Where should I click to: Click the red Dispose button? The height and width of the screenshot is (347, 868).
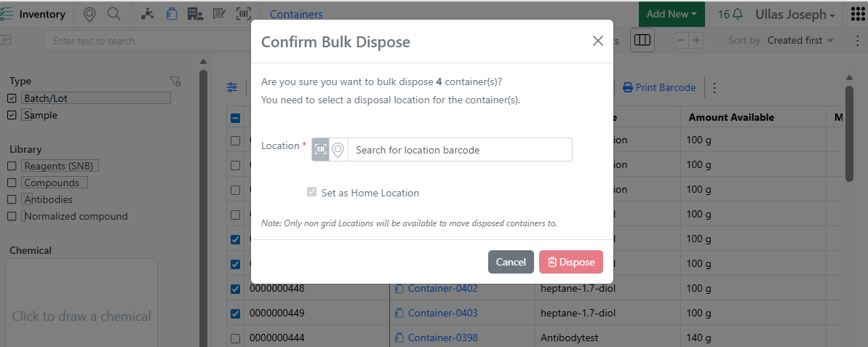[571, 262]
